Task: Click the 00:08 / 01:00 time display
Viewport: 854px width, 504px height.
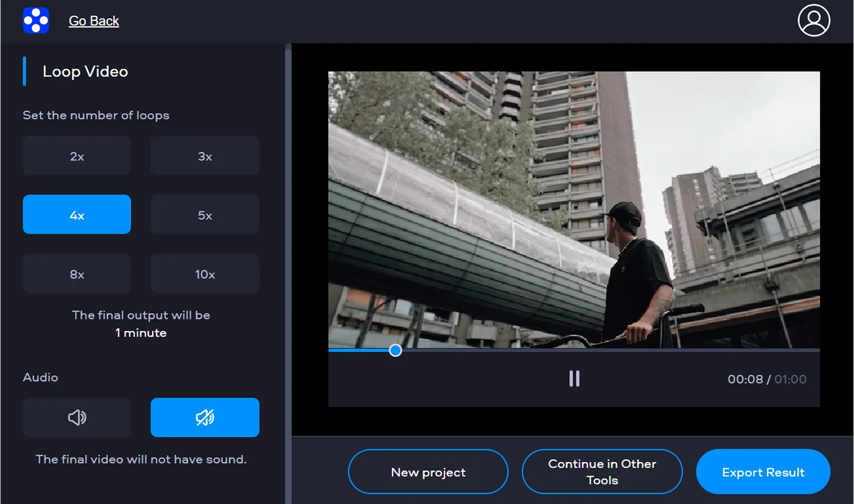Action: (x=766, y=379)
